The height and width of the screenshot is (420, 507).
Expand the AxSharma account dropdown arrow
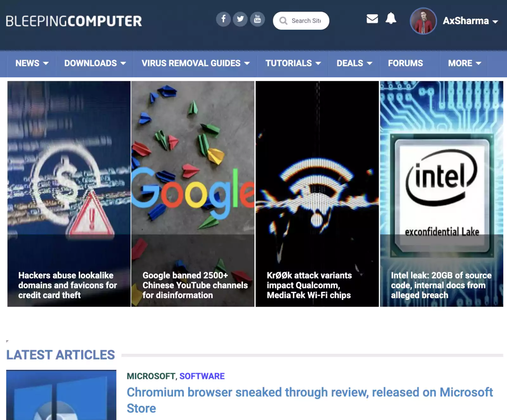coord(495,22)
